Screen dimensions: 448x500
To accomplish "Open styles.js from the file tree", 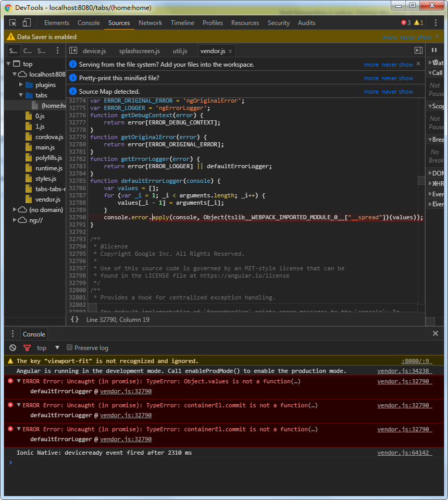I will [x=46, y=179].
